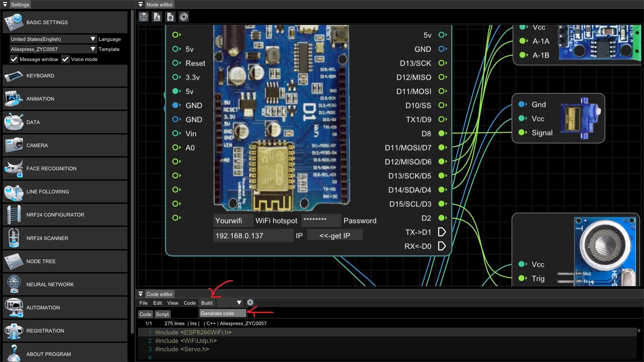
Task: Open the Registration section
Action: [x=65, y=331]
